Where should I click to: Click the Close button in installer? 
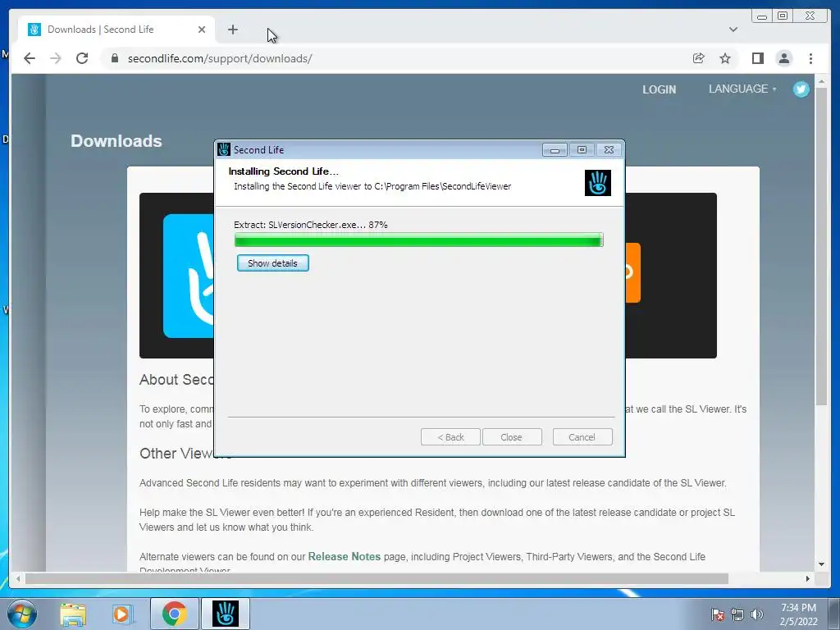pyautogui.click(x=512, y=437)
